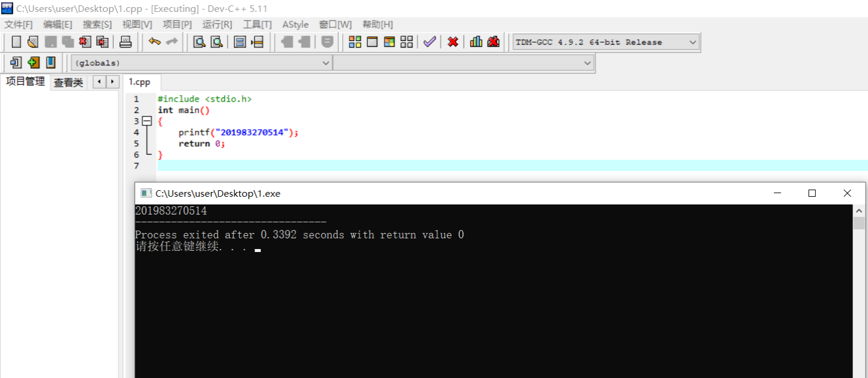The width and height of the screenshot is (868, 378).
Task: Select the 1.cpp editor tab
Action: click(140, 82)
